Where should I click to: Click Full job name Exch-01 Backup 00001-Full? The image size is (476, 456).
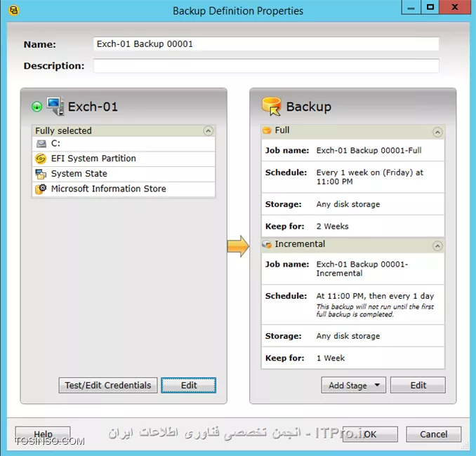369,151
